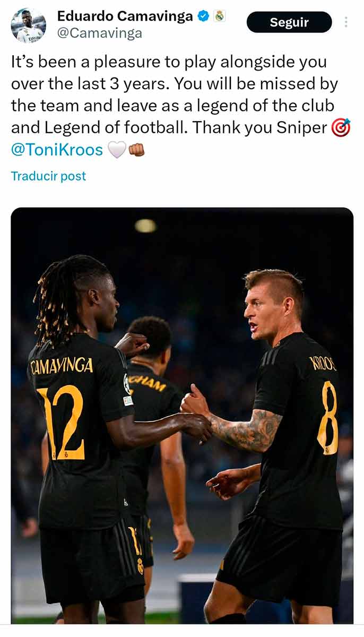The height and width of the screenshot is (637, 364).
Task: Click the Seguir follow button
Action: pos(289,22)
